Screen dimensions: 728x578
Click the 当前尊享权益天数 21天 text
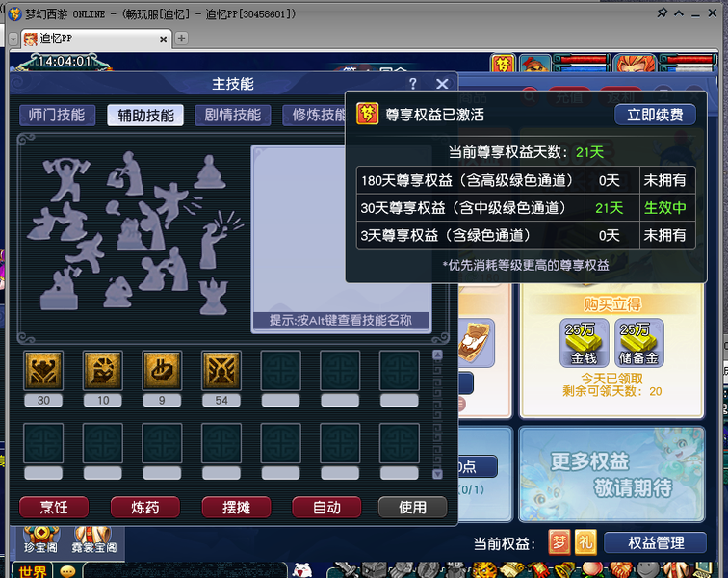tap(526, 152)
